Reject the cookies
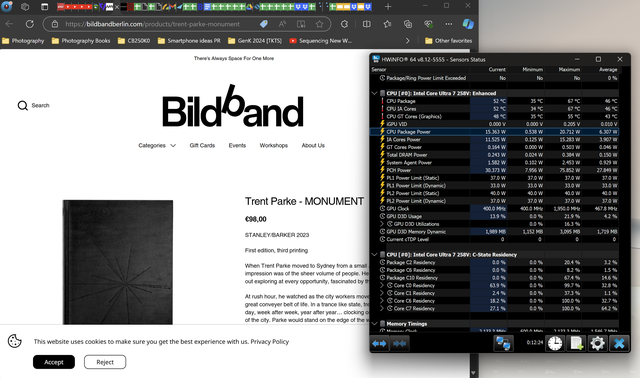Screen dimensions: 640x378 click(x=105, y=362)
